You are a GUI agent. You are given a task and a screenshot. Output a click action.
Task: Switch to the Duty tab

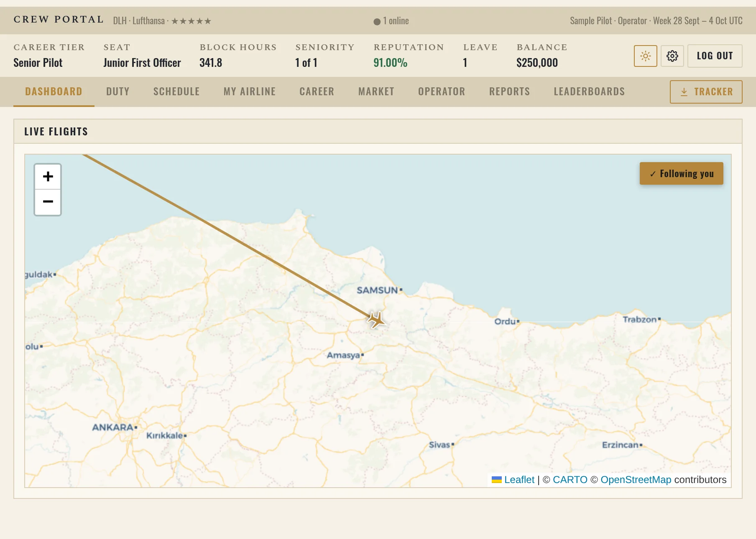[117, 92]
